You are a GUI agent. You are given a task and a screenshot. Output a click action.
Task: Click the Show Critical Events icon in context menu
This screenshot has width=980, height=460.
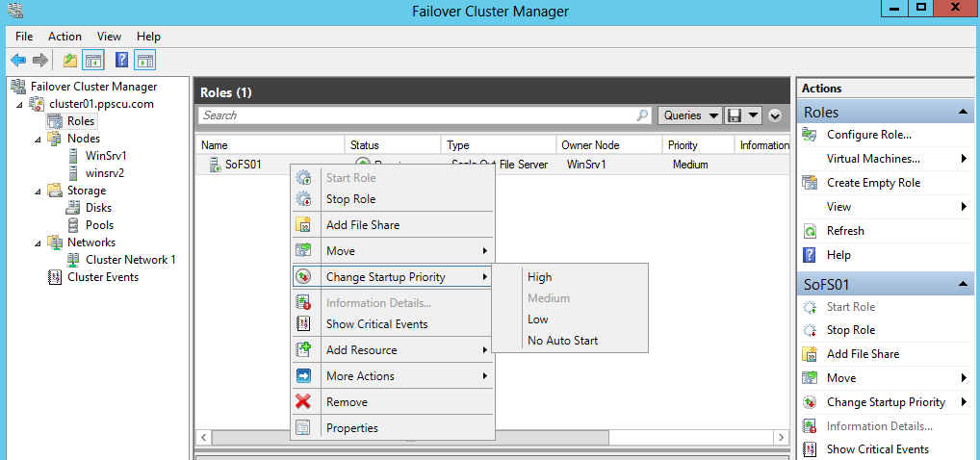[304, 323]
